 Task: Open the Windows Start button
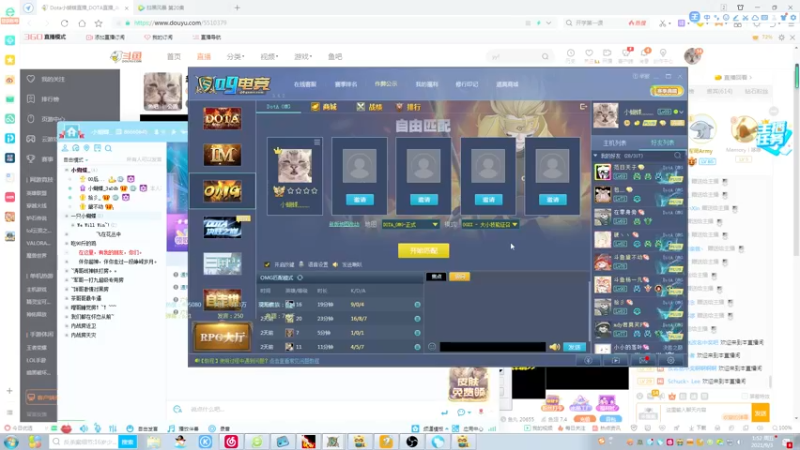11,442
